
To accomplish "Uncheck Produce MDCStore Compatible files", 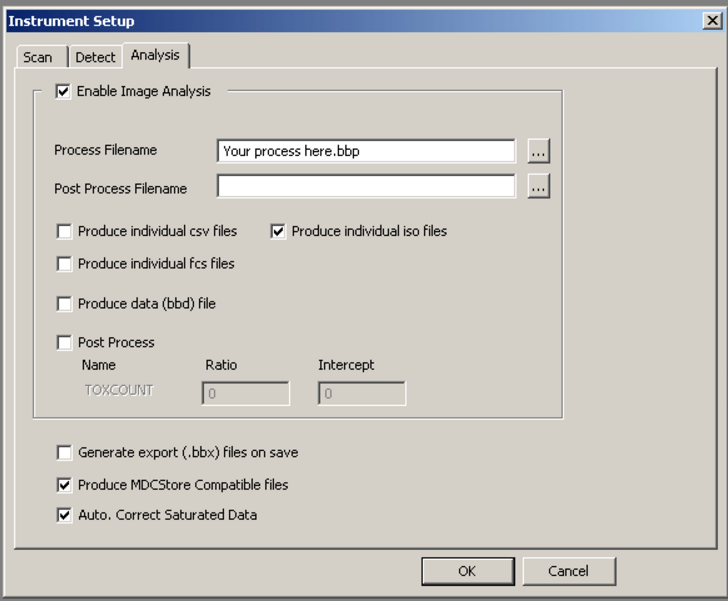I will [x=65, y=485].
